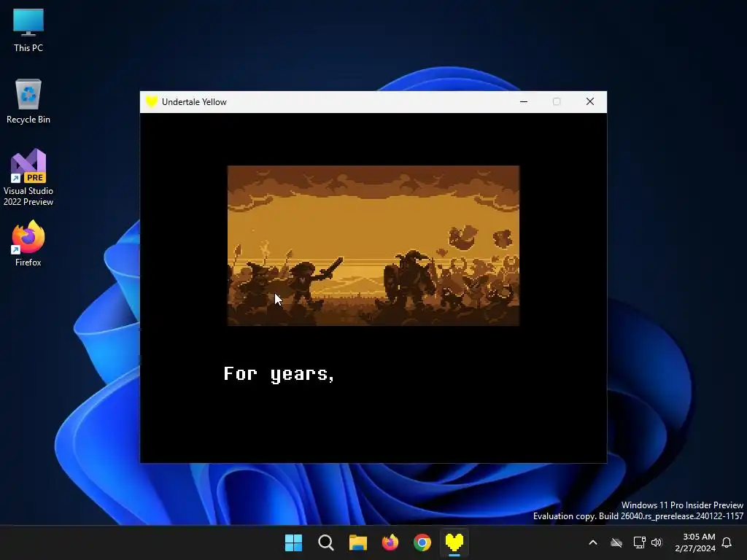The height and width of the screenshot is (560, 747).
Task: Click the Undertale Yellow window title text
Action: [194, 102]
